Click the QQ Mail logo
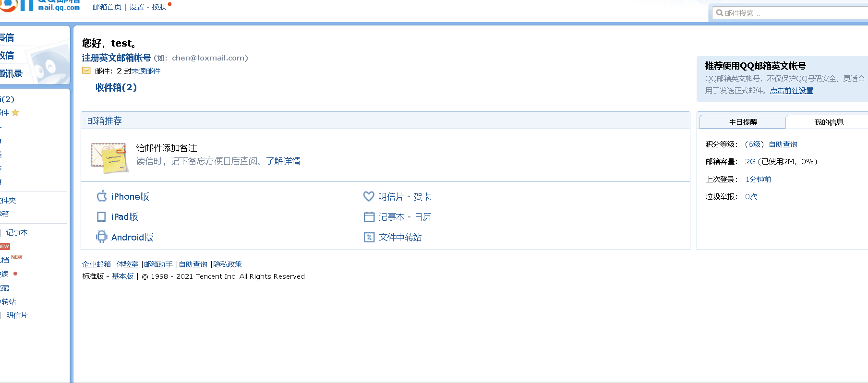Image resolution: width=868 pixels, height=383 pixels. click(40, 5)
